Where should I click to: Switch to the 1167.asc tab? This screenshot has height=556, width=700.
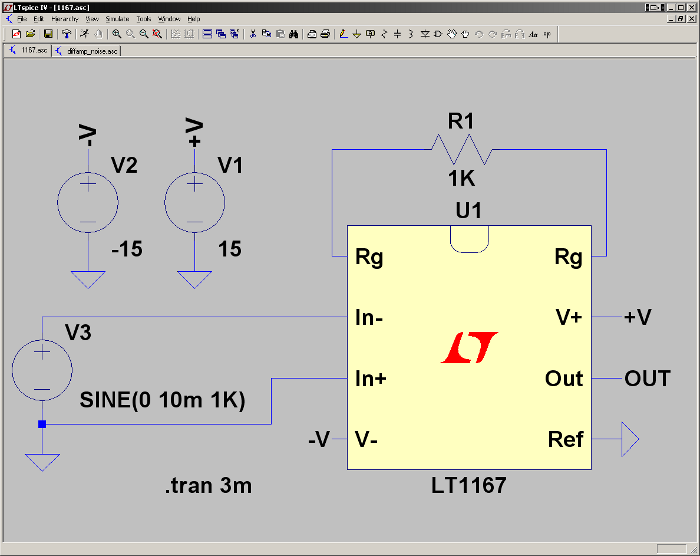[29, 50]
